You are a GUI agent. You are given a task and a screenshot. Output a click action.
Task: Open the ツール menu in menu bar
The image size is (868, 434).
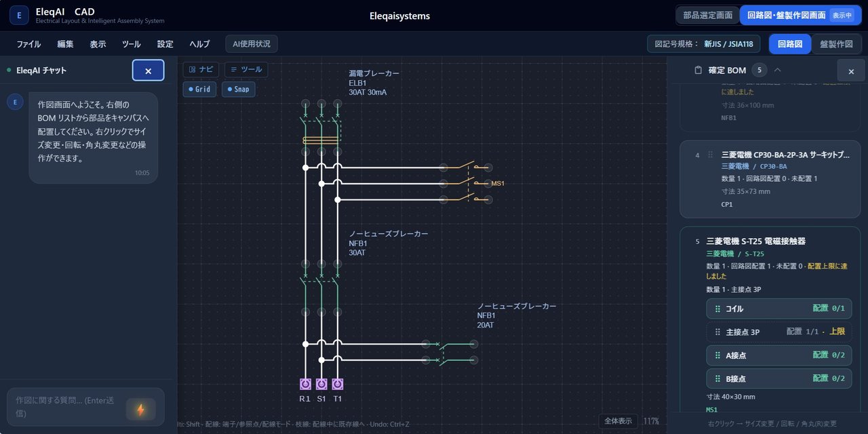pos(131,44)
